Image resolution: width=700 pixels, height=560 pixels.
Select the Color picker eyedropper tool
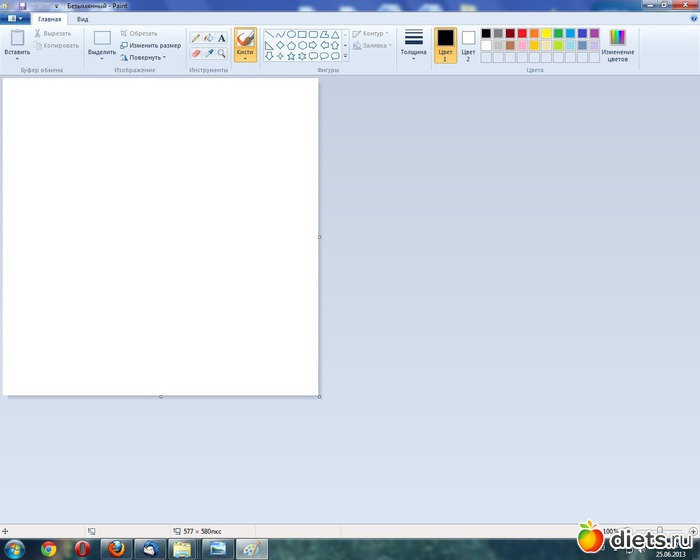(x=209, y=53)
